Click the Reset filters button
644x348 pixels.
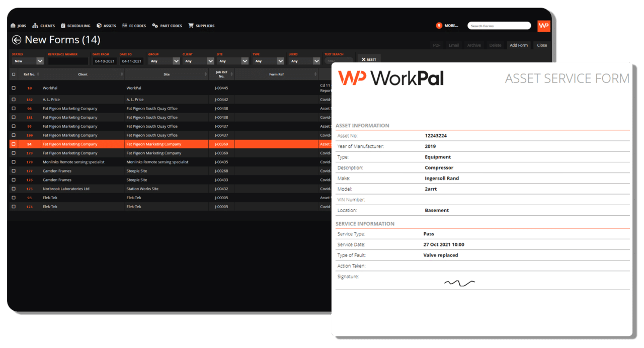click(x=368, y=59)
